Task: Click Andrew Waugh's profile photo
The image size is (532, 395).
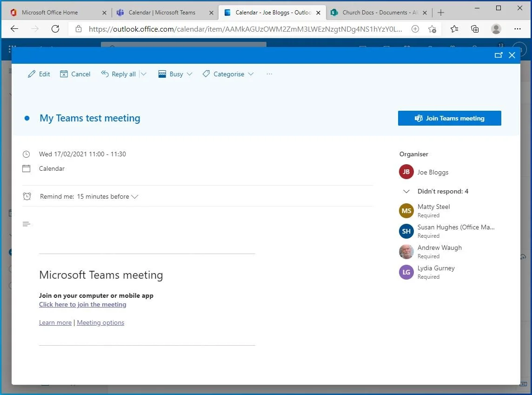Action: [x=406, y=251]
